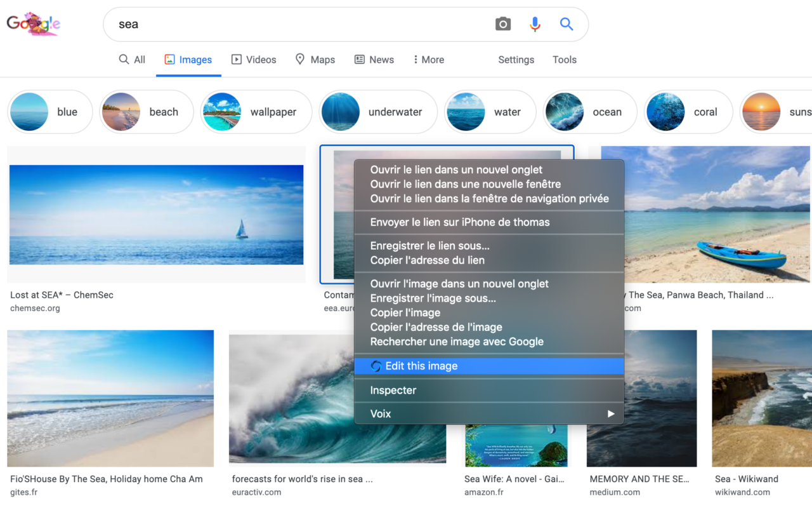Open the News tab

click(x=374, y=60)
